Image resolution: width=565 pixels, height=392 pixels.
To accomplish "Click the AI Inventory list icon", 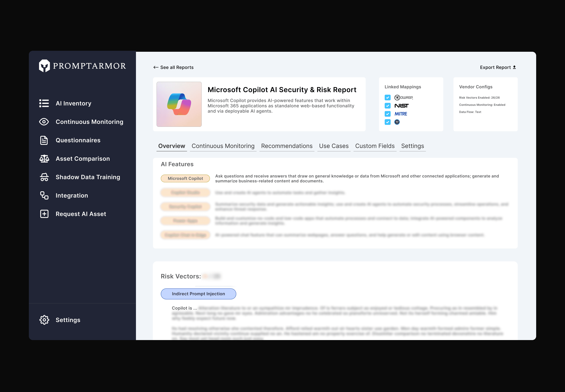I will click(44, 103).
